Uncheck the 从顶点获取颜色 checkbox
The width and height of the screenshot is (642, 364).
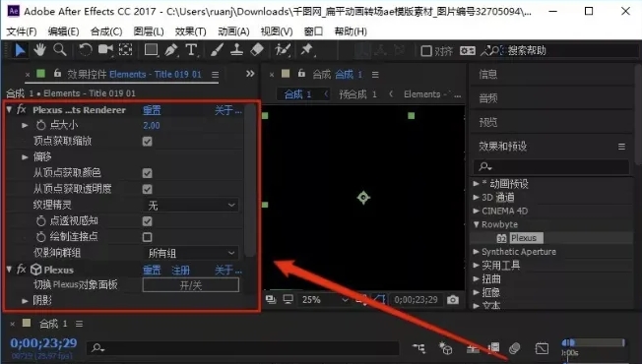point(147,173)
